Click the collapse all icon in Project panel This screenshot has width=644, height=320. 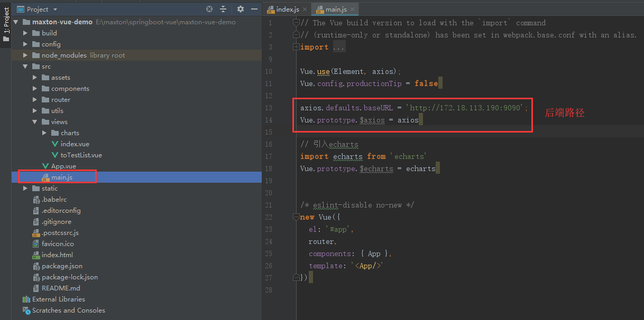[x=223, y=9]
